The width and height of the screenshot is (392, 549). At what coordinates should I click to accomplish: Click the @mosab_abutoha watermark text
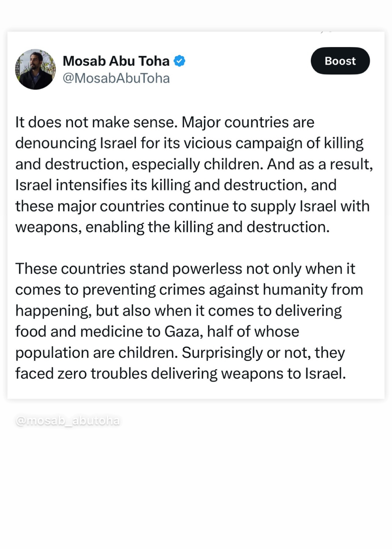67,421
